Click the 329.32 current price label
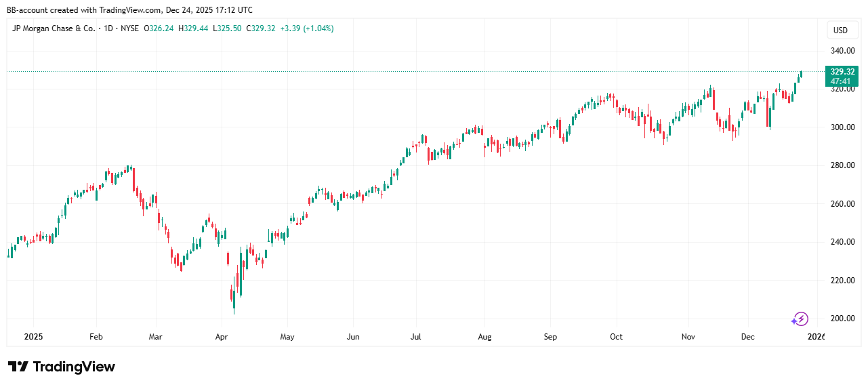This screenshot has height=387, width=868. [x=841, y=72]
